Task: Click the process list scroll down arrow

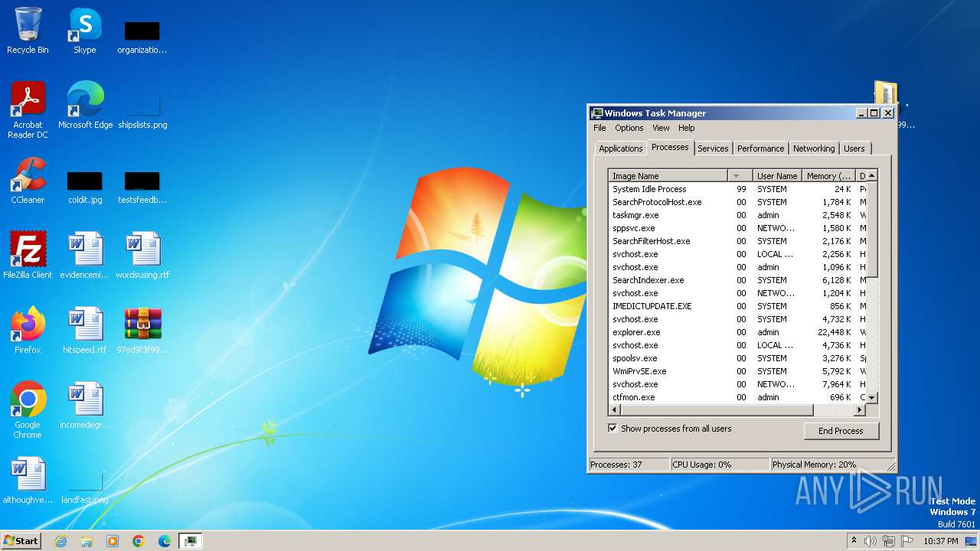Action: point(871,398)
